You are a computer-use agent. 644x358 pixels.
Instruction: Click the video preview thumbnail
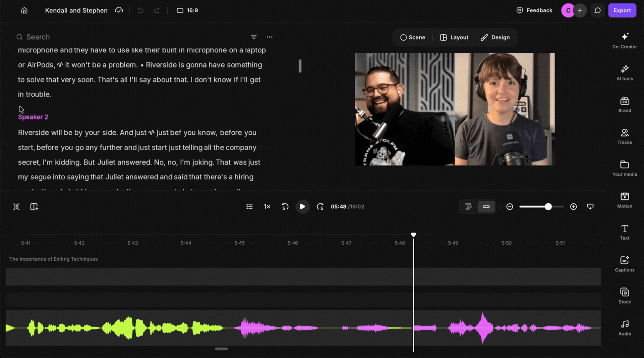[454, 109]
